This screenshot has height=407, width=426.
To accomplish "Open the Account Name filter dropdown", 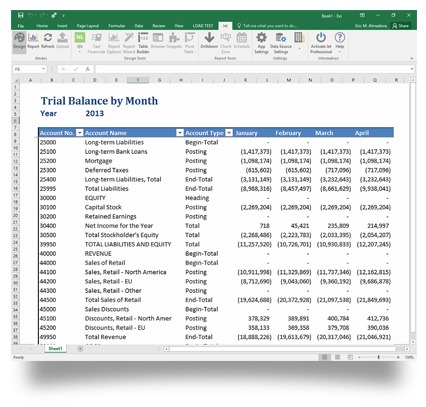I will point(180,133).
